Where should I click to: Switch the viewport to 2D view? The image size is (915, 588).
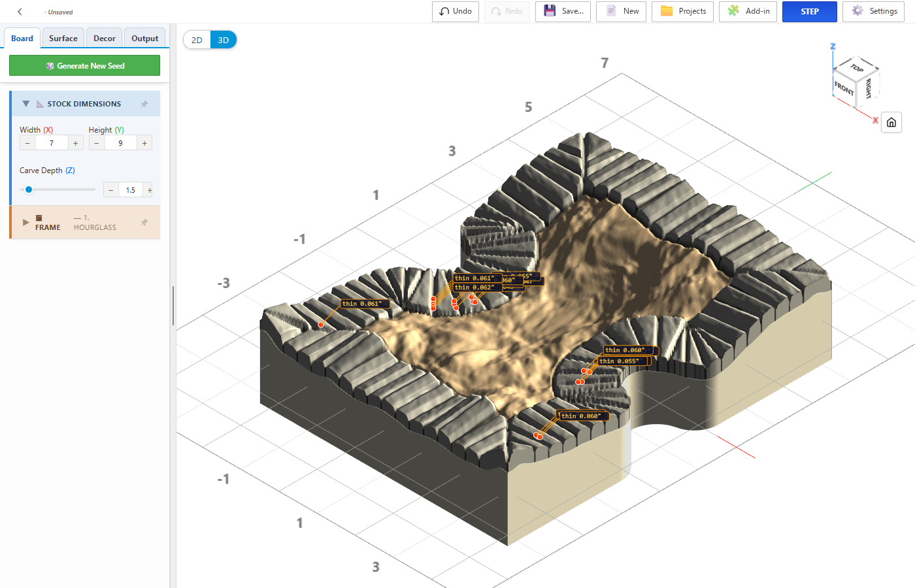click(x=197, y=40)
